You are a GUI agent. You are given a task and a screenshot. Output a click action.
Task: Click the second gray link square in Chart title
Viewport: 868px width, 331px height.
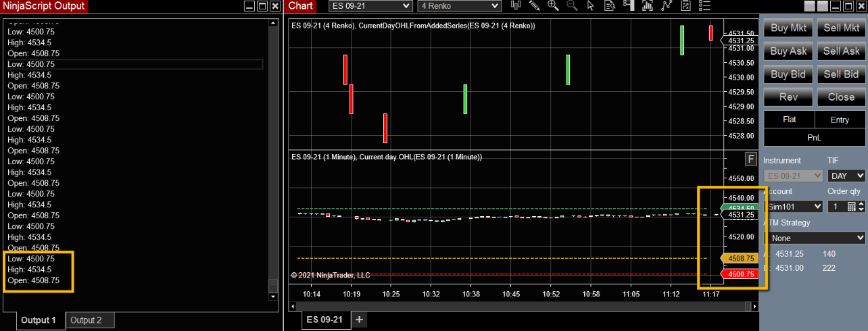pos(822,6)
